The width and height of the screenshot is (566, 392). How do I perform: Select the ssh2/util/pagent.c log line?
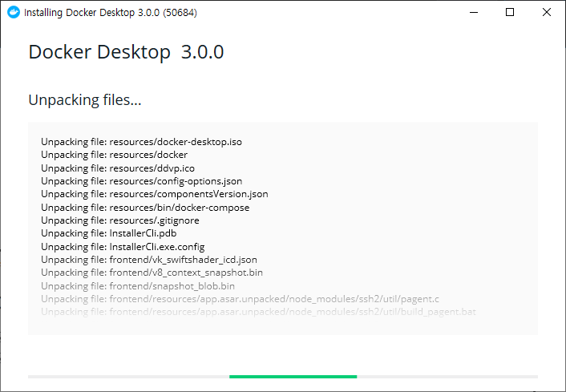tap(240, 299)
